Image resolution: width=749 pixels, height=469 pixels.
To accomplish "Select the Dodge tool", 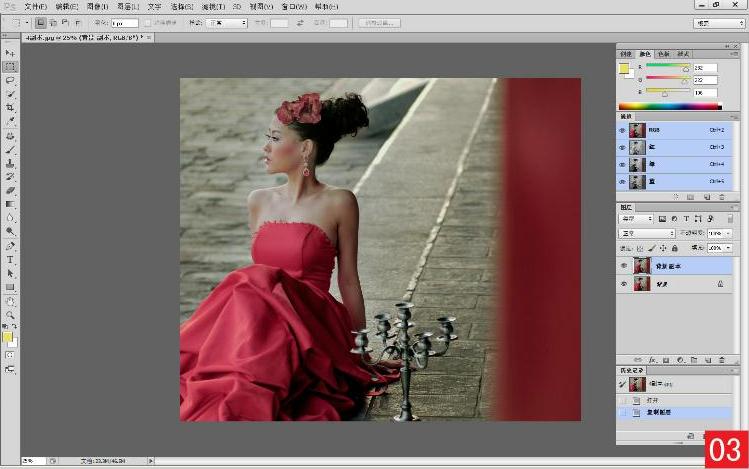I will pos(10,232).
